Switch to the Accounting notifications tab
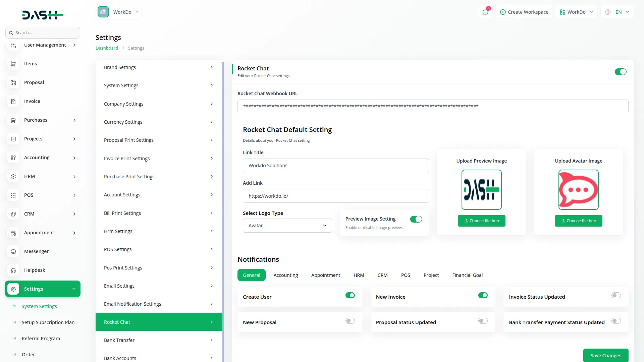The height and width of the screenshot is (362, 644). pyautogui.click(x=285, y=275)
